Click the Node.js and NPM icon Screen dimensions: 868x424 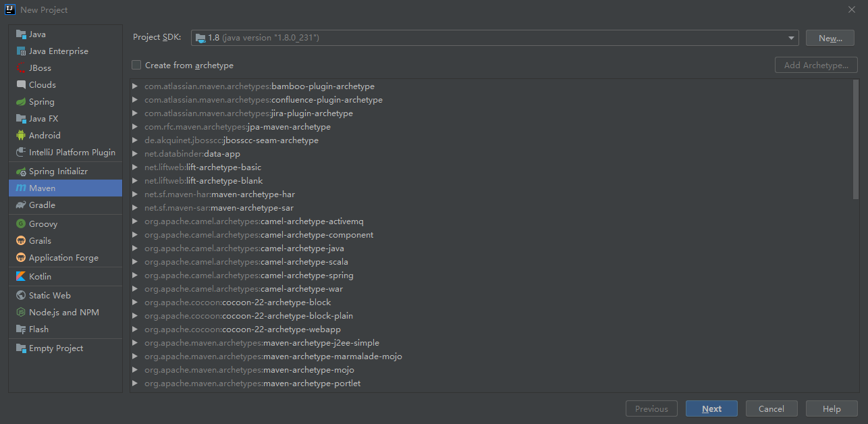[x=21, y=313]
